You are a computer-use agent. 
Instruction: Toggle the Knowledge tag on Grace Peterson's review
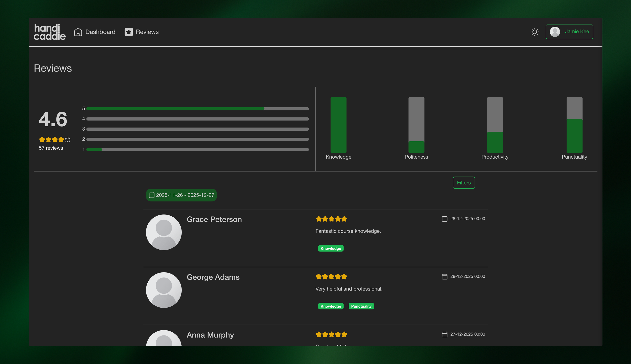[x=331, y=248]
